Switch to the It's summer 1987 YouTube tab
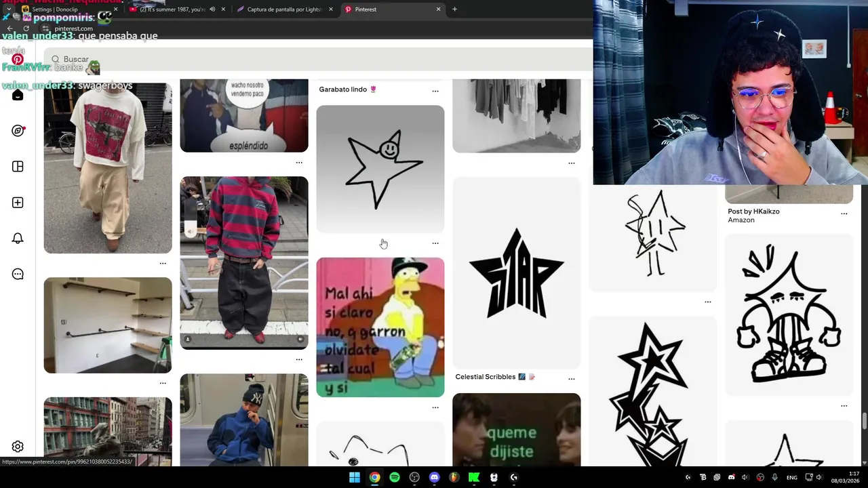This screenshot has width=868, height=488. pos(178,9)
